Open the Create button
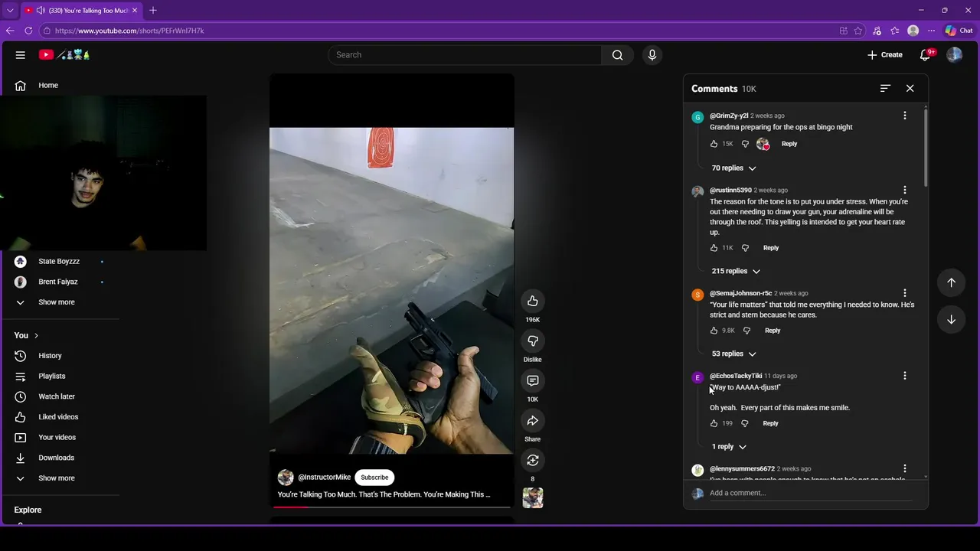The height and width of the screenshot is (551, 980). click(x=885, y=55)
